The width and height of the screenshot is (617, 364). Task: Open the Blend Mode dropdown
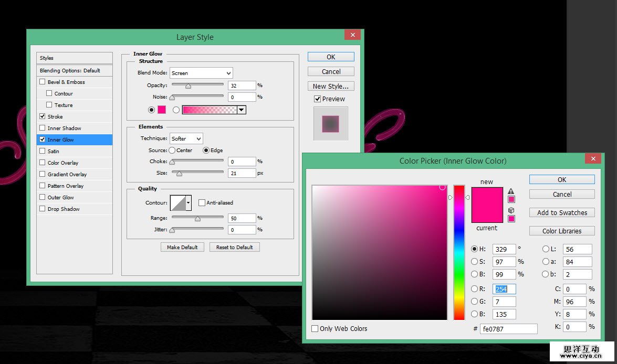201,73
